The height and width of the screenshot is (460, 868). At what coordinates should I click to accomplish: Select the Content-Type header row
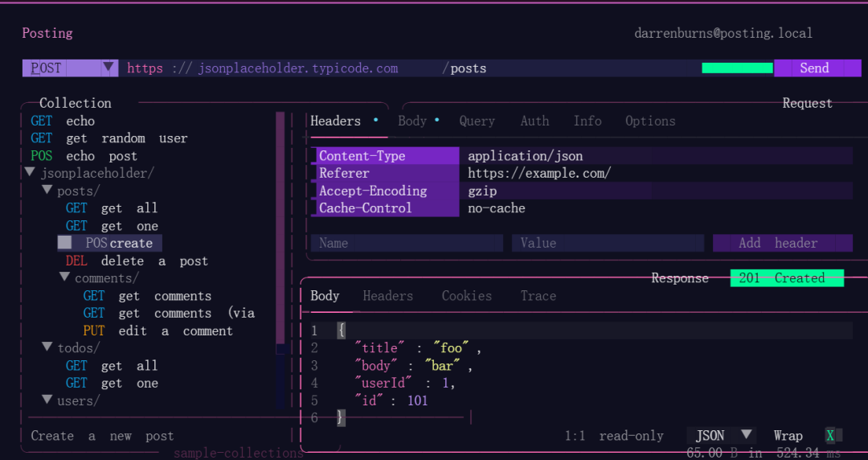(x=582, y=156)
